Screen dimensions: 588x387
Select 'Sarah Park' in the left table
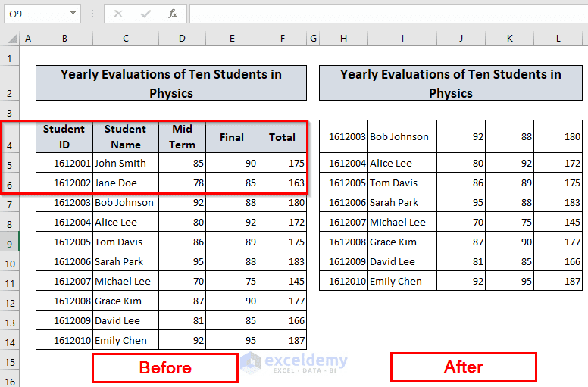tap(126, 261)
